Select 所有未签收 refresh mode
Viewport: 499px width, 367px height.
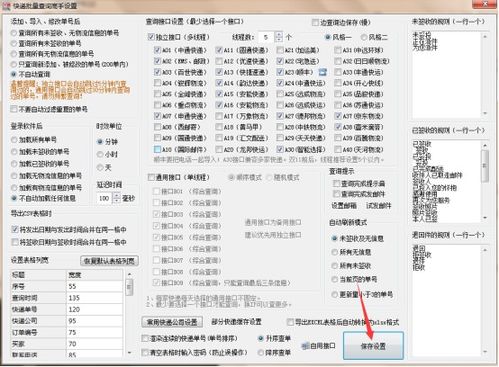click(x=334, y=266)
